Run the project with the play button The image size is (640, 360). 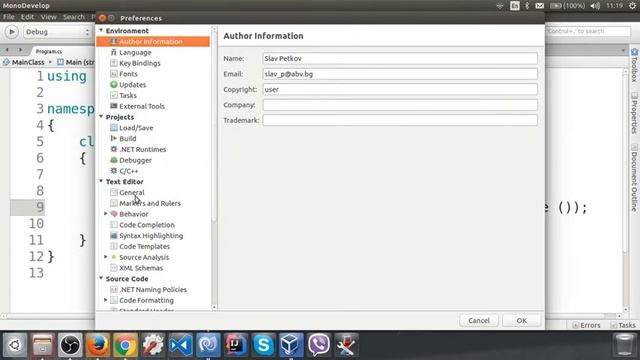click(x=12, y=32)
